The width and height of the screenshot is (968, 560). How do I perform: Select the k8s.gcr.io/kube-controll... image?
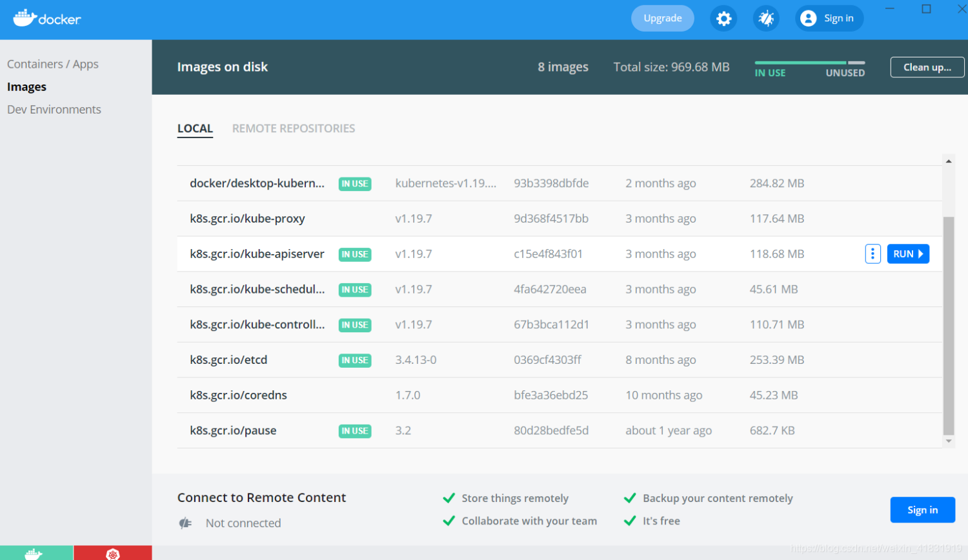(257, 325)
